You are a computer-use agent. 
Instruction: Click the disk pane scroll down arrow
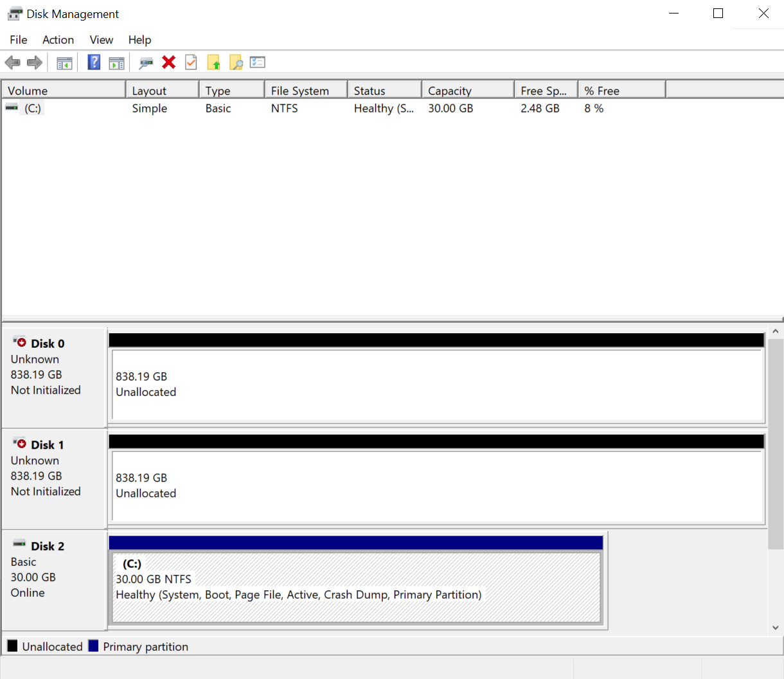[x=776, y=628]
